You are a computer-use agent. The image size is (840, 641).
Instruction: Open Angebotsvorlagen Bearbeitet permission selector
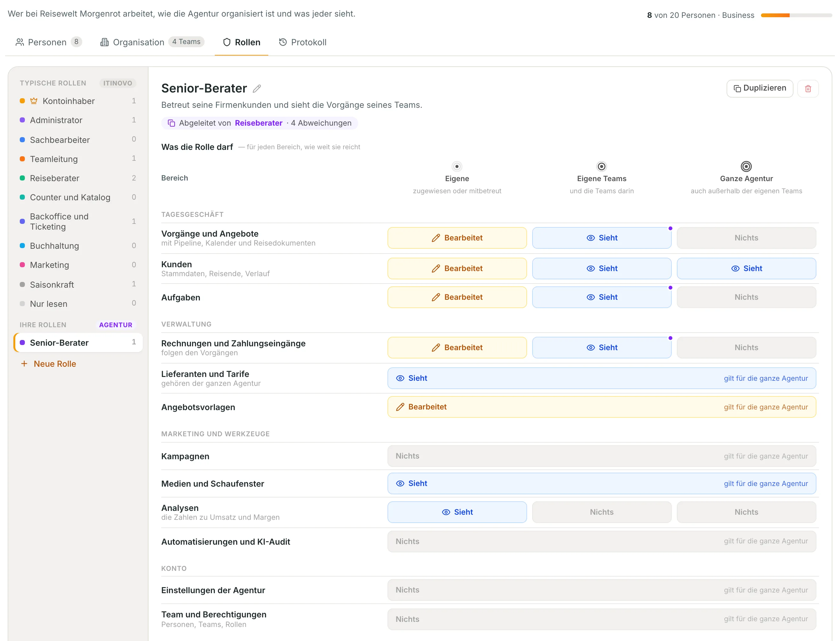click(x=601, y=407)
